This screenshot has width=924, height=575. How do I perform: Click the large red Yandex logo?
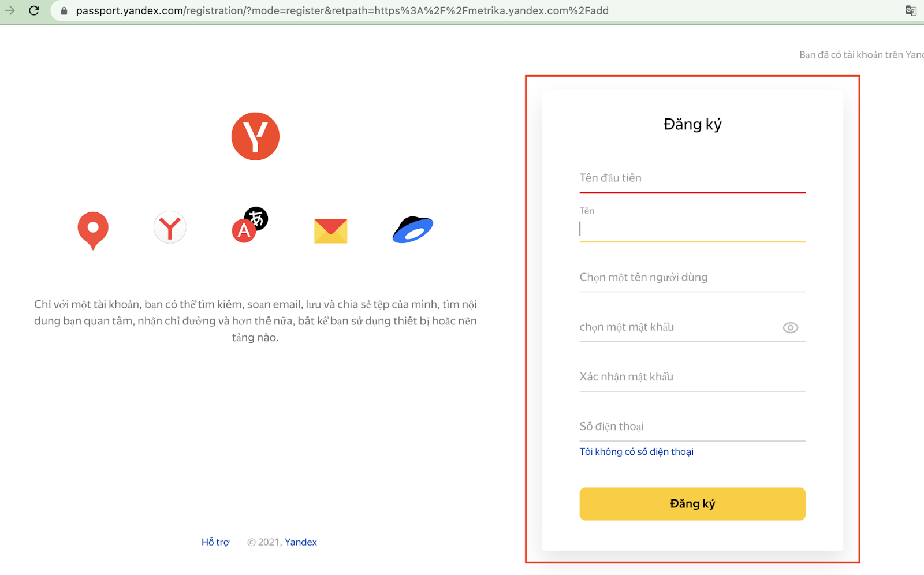[255, 136]
